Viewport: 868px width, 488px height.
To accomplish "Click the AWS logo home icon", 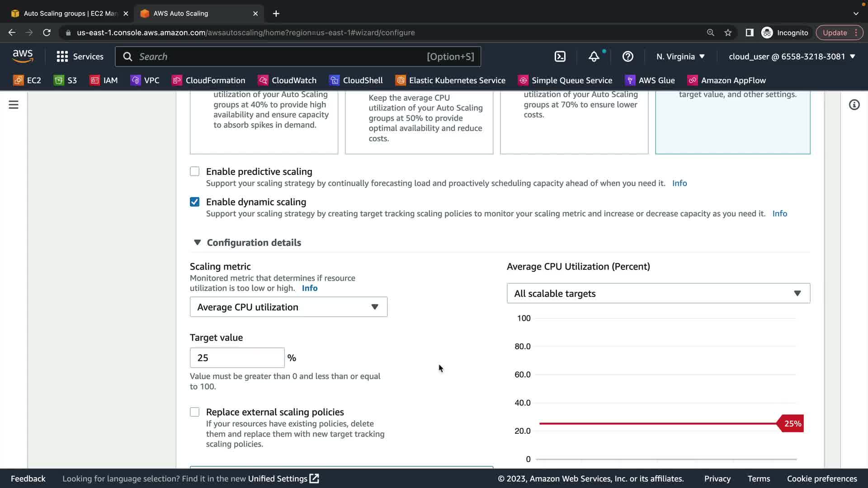I will coord(23,56).
